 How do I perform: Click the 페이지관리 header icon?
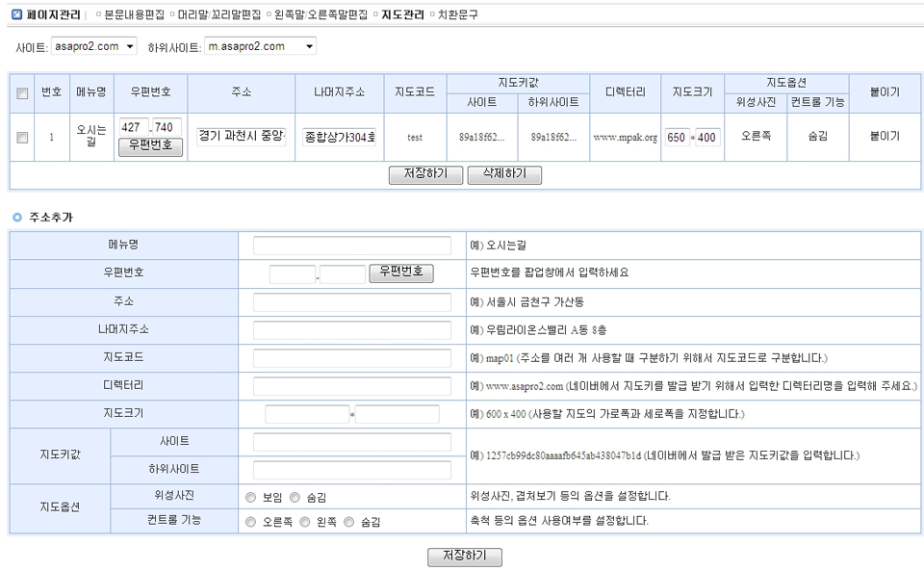coord(16,15)
